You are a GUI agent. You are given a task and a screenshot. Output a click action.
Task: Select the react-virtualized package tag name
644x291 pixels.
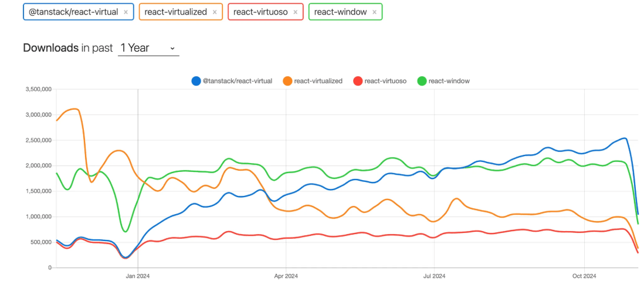[x=174, y=12]
